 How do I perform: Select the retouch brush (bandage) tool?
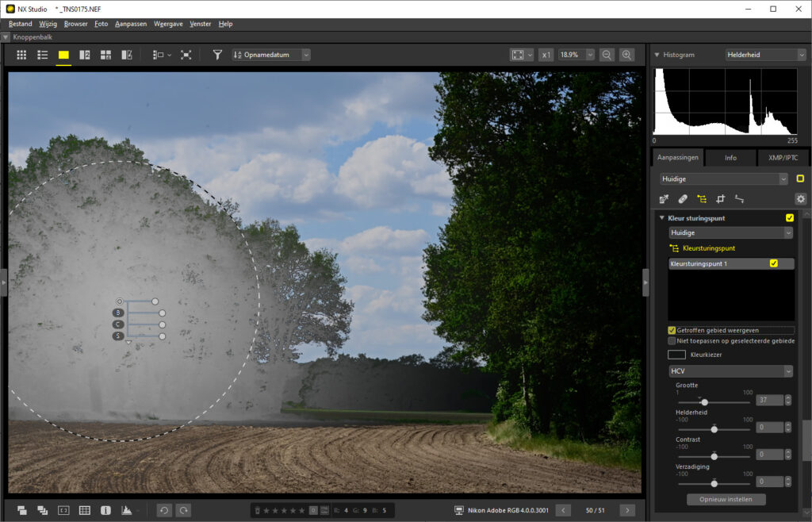[x=683, y=199]
